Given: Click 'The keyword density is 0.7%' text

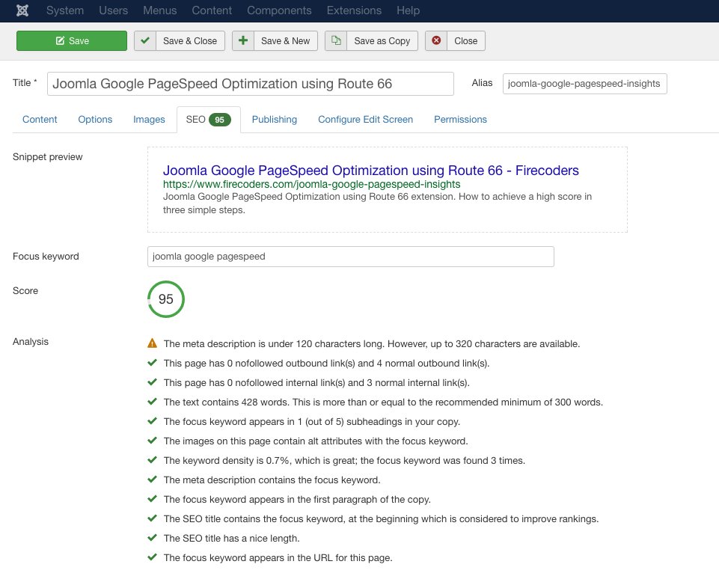Looking at the screenshot, I should coord(344,460).
